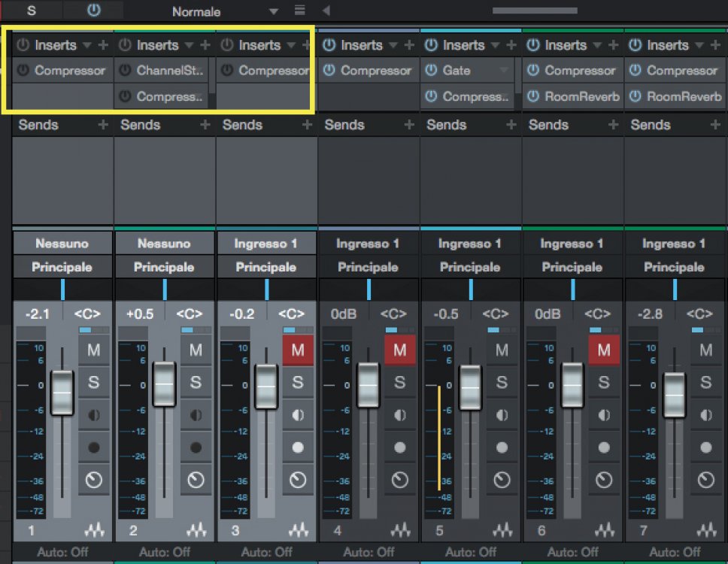Screen dimensions: 728x564
Task: Activate channel 1 Inserts power button
Action: tap(23, 45)
